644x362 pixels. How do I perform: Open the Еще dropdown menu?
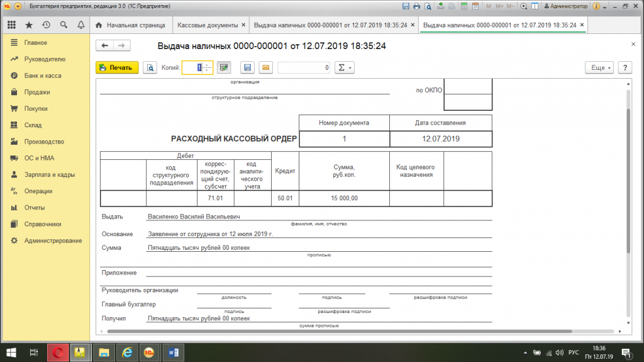point(598,67)
